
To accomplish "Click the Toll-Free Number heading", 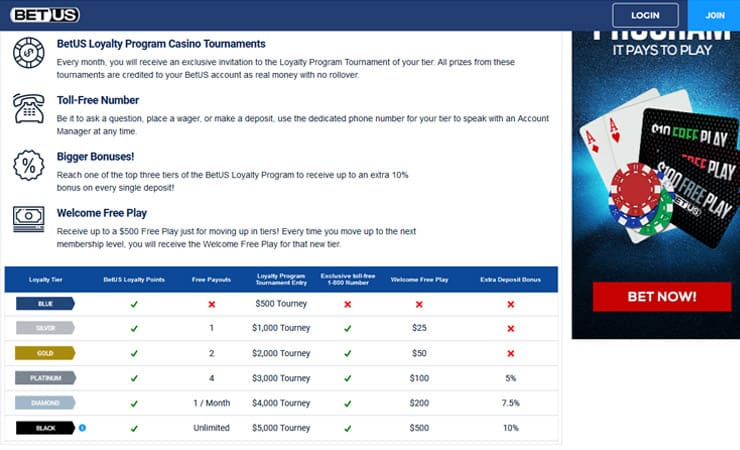I will click(x=98, y=100).
